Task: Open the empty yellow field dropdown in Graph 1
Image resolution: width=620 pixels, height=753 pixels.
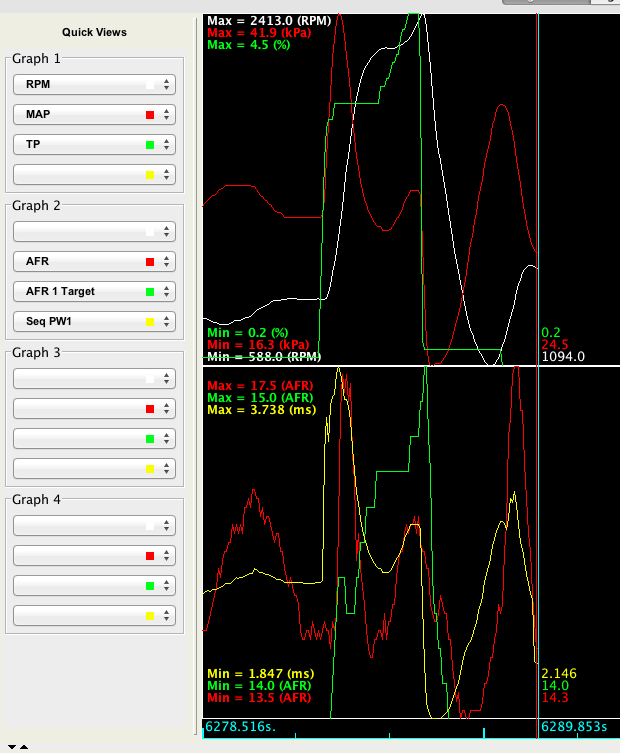Action: click(94, 175)
